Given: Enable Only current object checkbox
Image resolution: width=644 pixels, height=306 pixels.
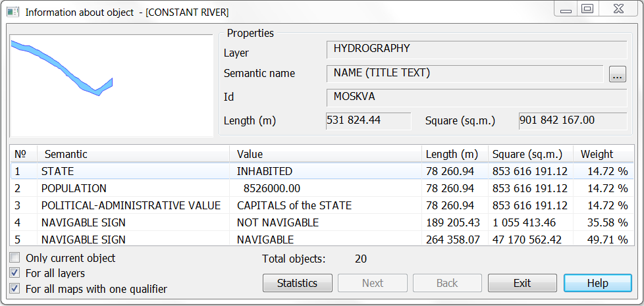Looking at the screenshot, I should 14,257.
